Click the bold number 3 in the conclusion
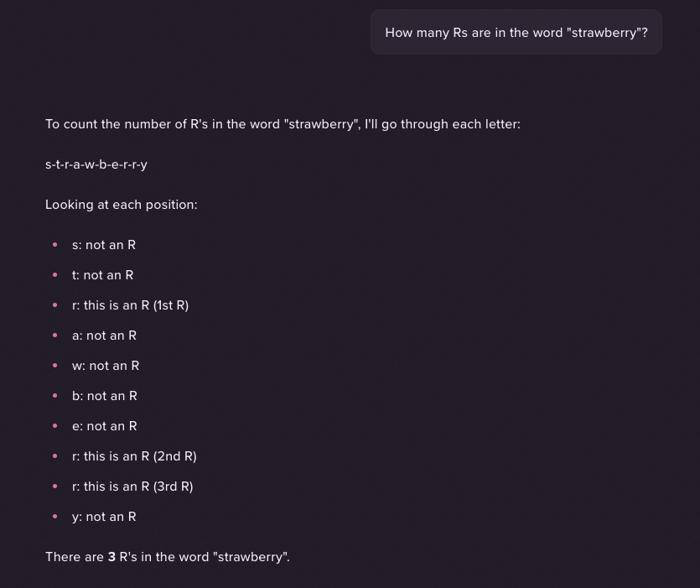This screenshot has height=588, width=700. tap(112, 557)
